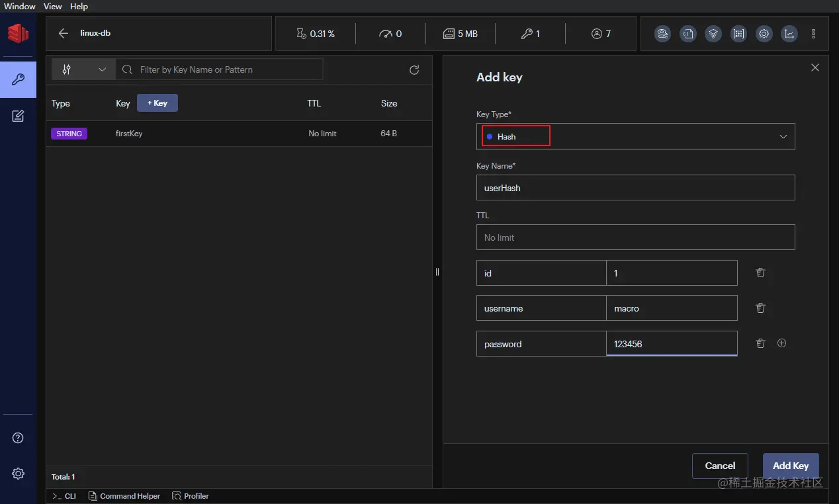
Task: Click the total keys count indicator
Action: (530, 34)
